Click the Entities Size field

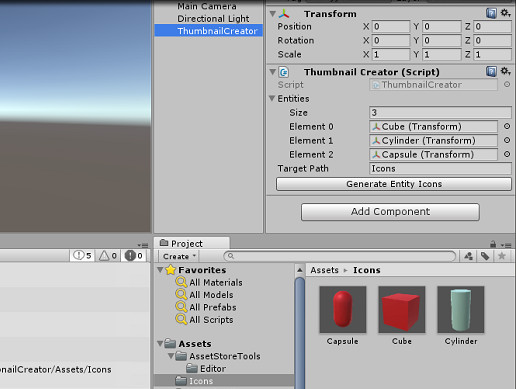coord(440,113)
